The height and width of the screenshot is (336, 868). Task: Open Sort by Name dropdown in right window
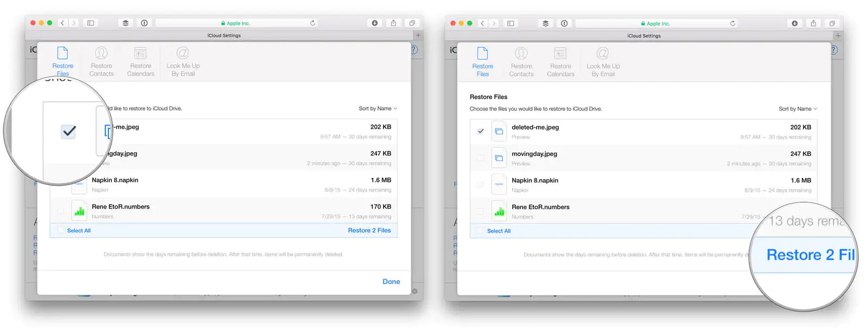[x=798, y=109]
